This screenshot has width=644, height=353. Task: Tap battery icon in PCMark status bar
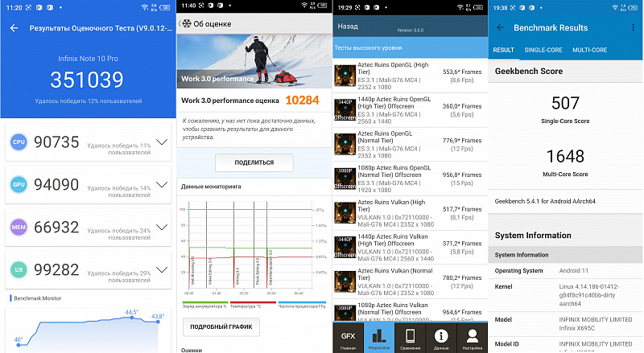323,6
